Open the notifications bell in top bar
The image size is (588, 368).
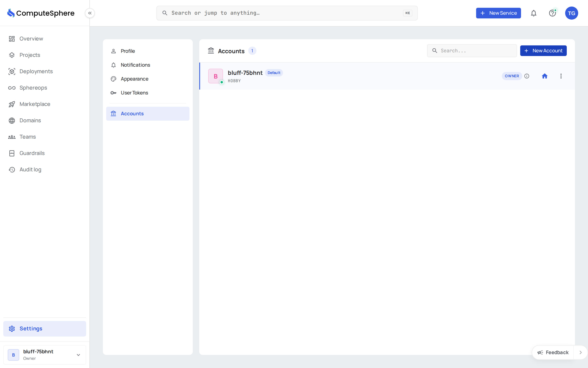coord(533,13)
